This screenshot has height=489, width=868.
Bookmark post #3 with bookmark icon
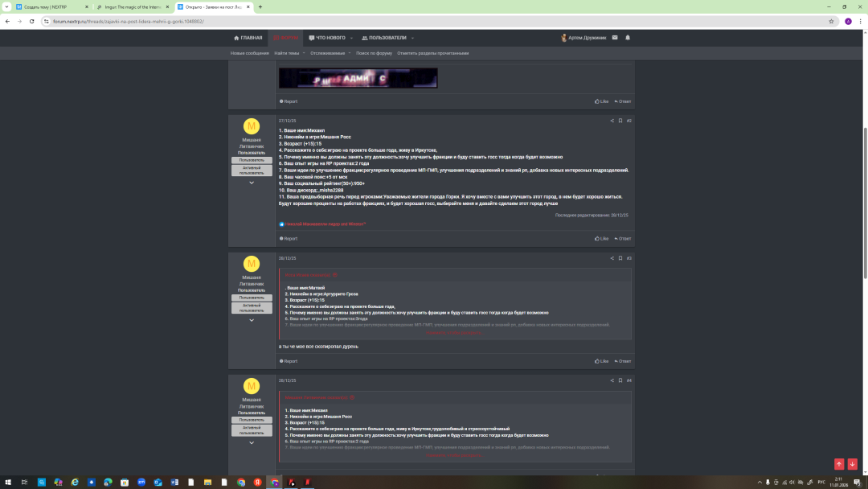(620, 258)
